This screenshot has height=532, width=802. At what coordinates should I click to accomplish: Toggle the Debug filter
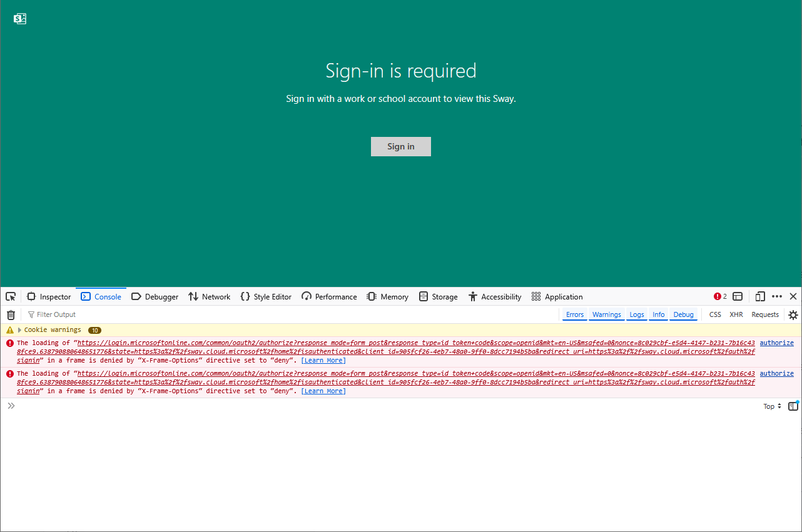(x=684, y=314)
